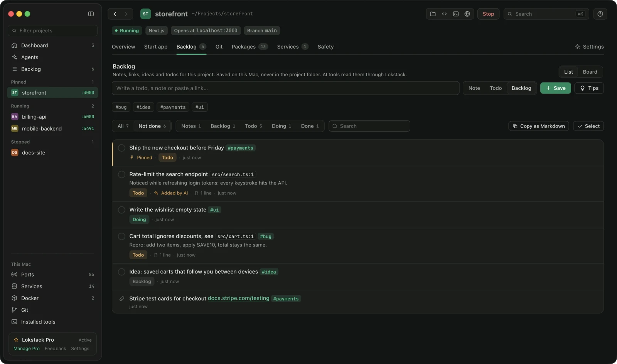Viewport: 617px width, 364px height.
Task: Focus the 'Write a todo' input field
Action: point(285,88)
